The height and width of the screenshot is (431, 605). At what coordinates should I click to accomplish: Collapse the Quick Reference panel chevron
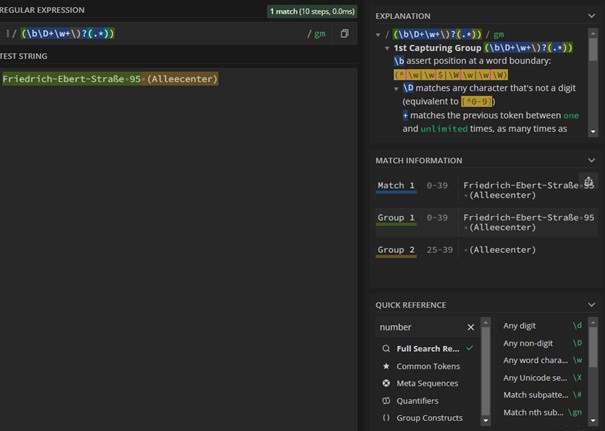[591, 305]
